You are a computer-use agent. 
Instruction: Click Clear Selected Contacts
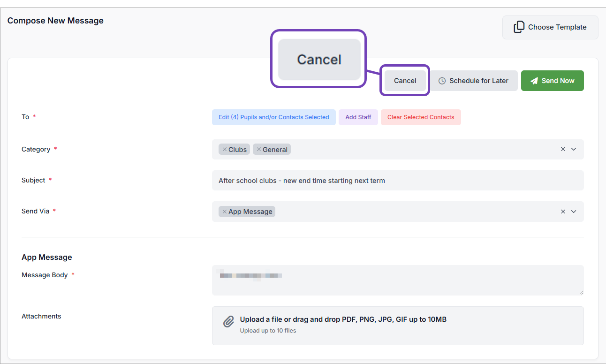421,117
